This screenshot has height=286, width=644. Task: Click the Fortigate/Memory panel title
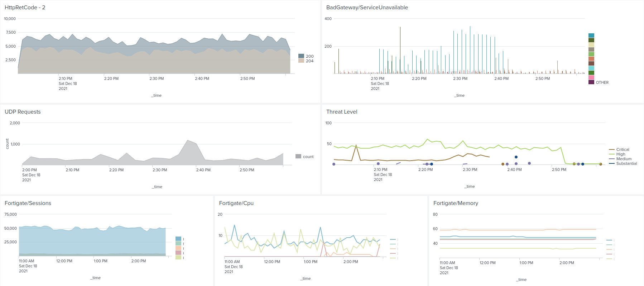[x=456, y=203]
